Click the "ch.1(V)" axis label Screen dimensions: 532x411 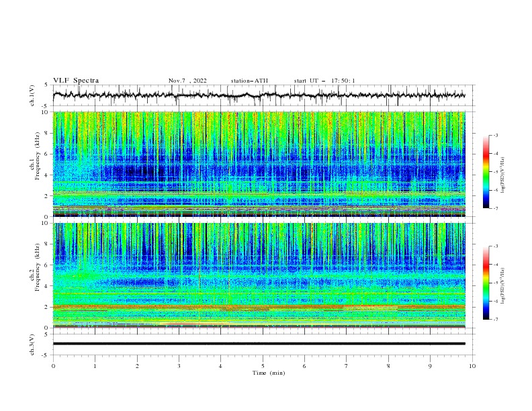(x=32, y=95)
